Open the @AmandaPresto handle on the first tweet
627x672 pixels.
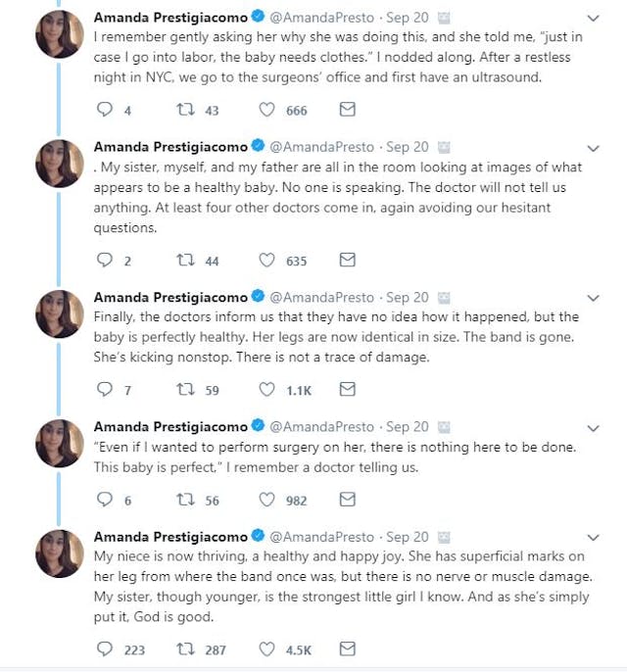point(321,18)
